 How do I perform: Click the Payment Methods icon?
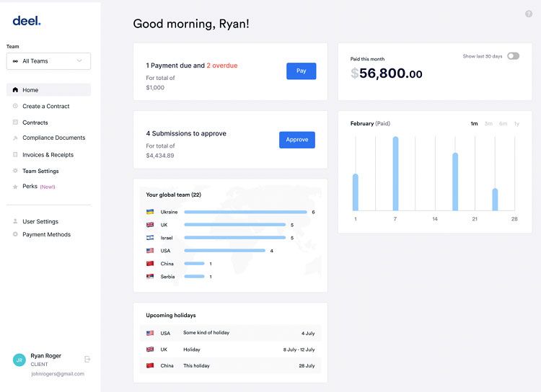click(x=15, y=234)
